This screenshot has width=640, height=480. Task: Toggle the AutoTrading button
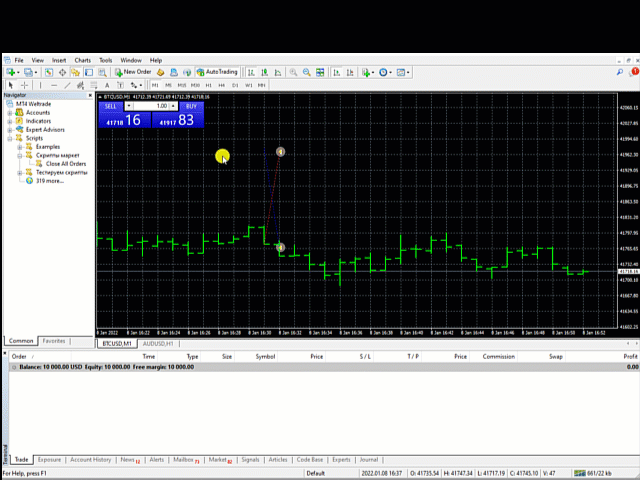point(217,72)
